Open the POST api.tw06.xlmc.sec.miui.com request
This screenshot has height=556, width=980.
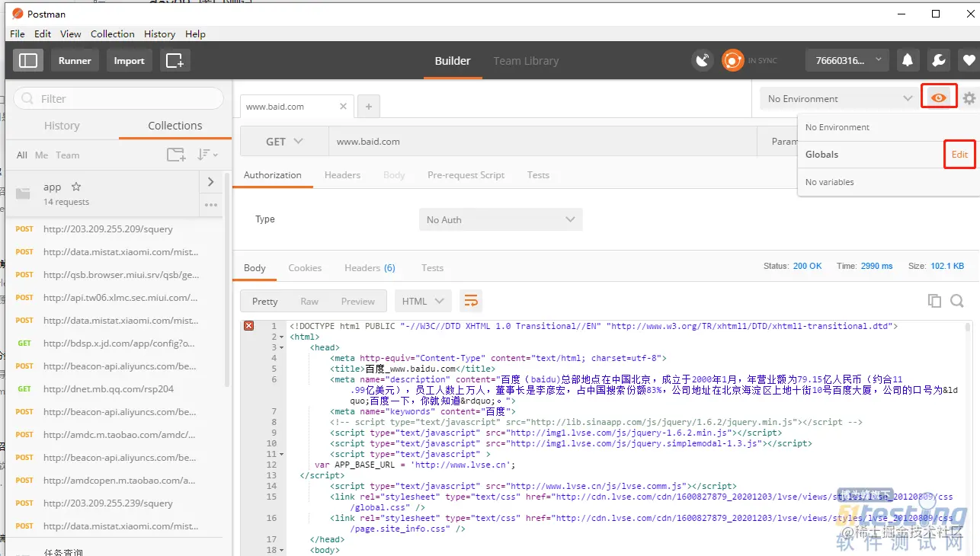114,297
